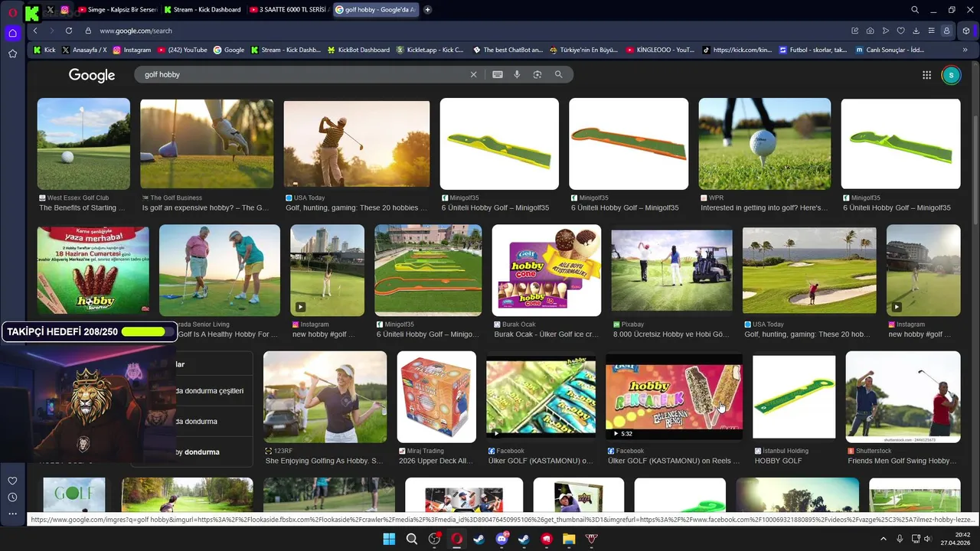Expand the system tray hidden icons arrow
This screenshot has height=551, width=980.
tap(884, 539)
